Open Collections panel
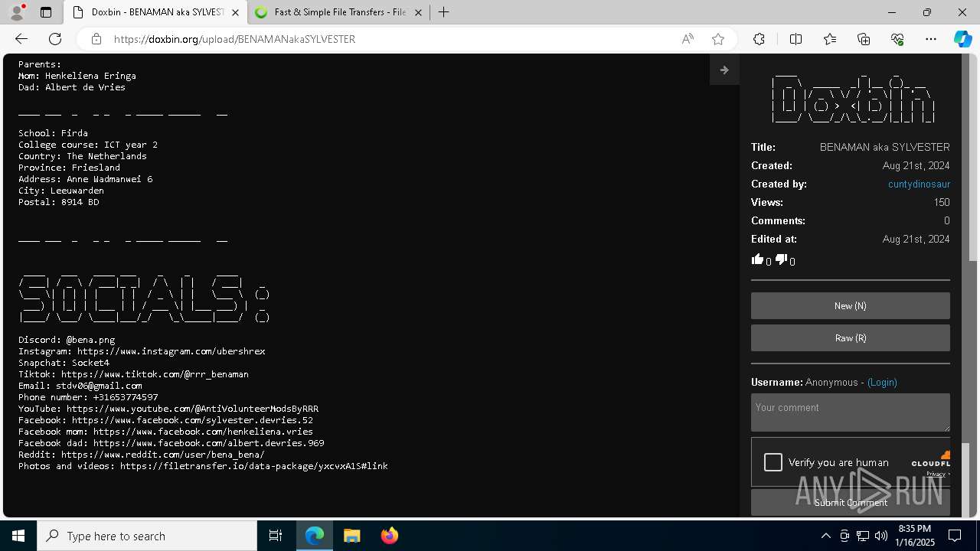Viewport: 980px width, 551px height. pyautogui.click(x=864, y=39)
